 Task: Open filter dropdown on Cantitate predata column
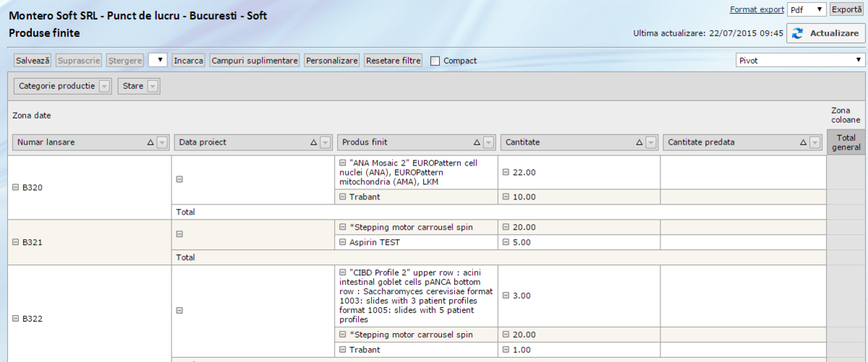coord(816,143)
